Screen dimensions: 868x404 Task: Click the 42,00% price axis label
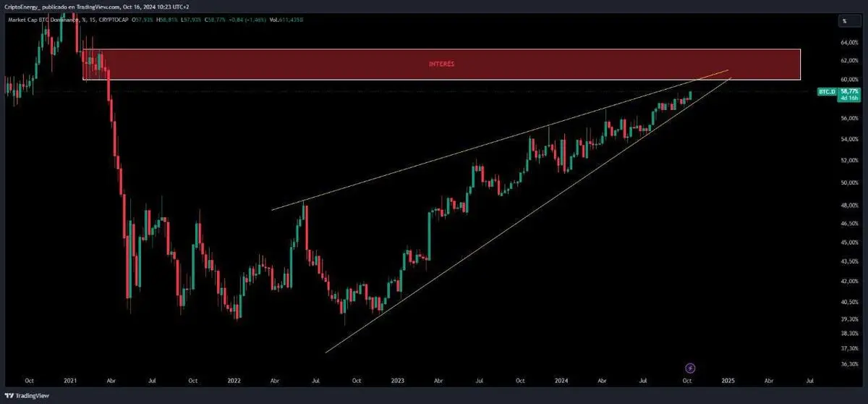pos(849,281)
